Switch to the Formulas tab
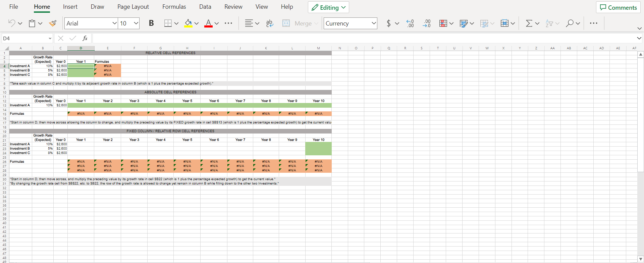Screen dimensions: 644x263 (174, 7)
